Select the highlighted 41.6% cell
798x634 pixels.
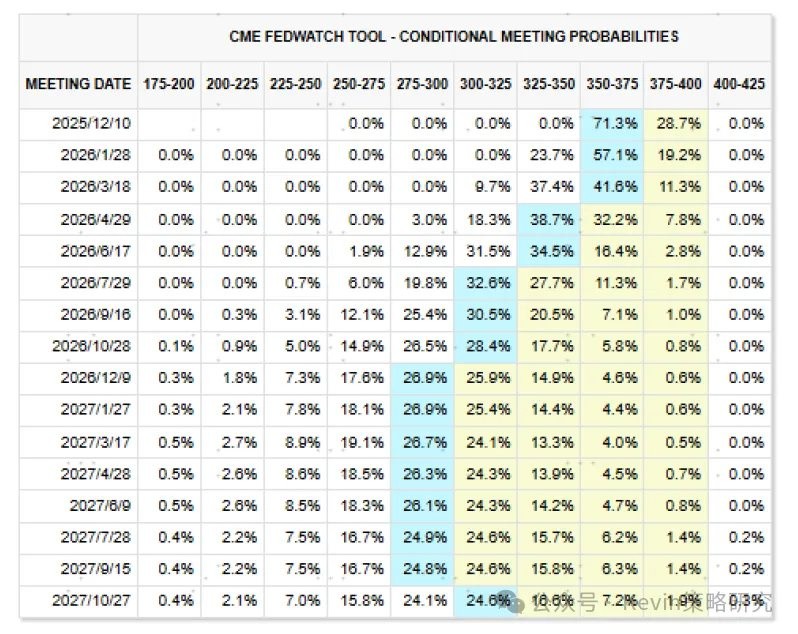pyautogui.click(x=614, y=187)
